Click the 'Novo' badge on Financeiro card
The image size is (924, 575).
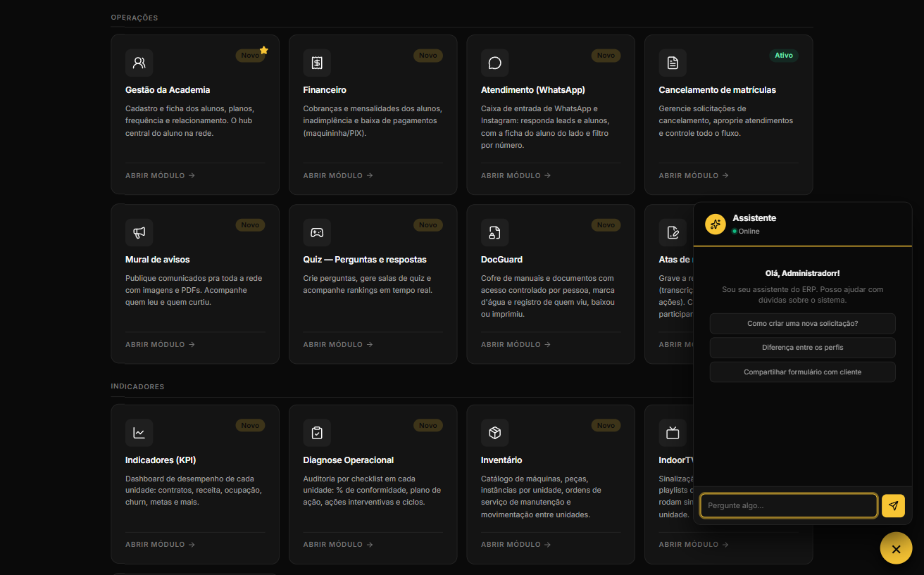coord(428,56)
